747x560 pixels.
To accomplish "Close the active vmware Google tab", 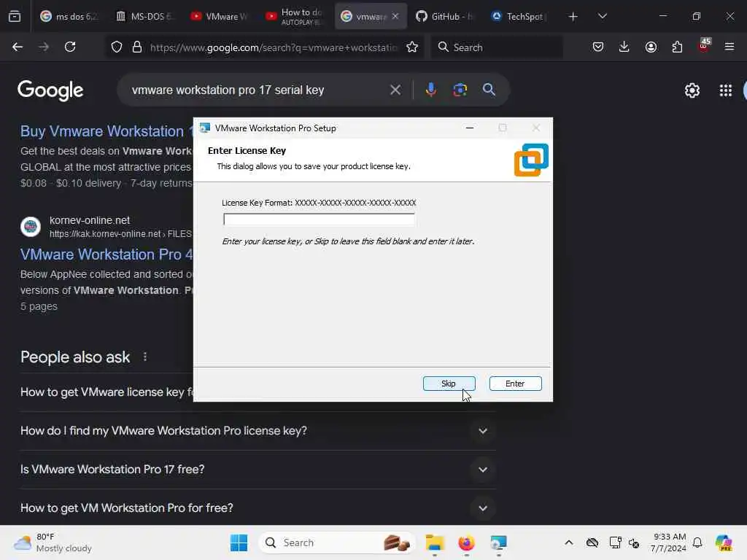I will coord(395,16).
